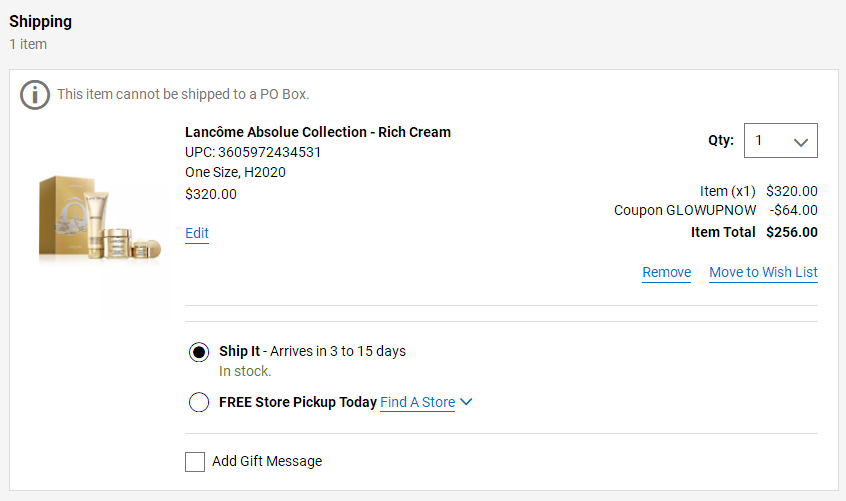Click the Qty dropdown chevron arrow

pyautogui.click(x=801, y=142)
